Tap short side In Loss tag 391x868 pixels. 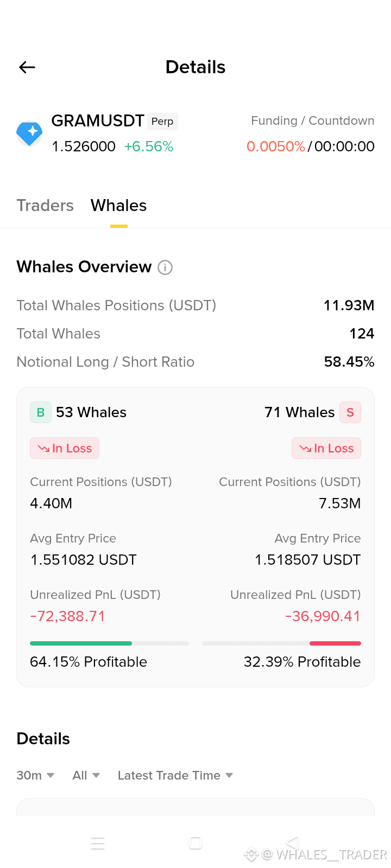point(326,448)
